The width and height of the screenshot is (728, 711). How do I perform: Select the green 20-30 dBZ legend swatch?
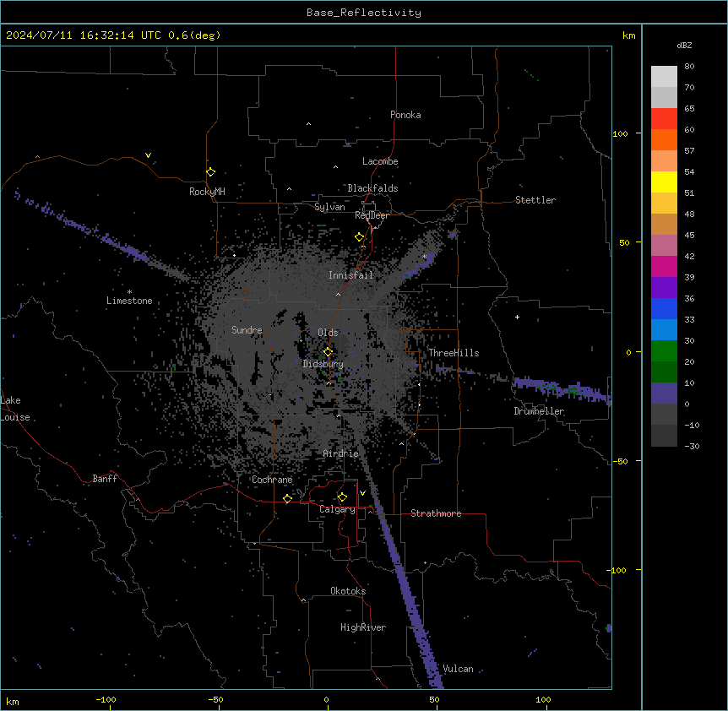[664, 351]
